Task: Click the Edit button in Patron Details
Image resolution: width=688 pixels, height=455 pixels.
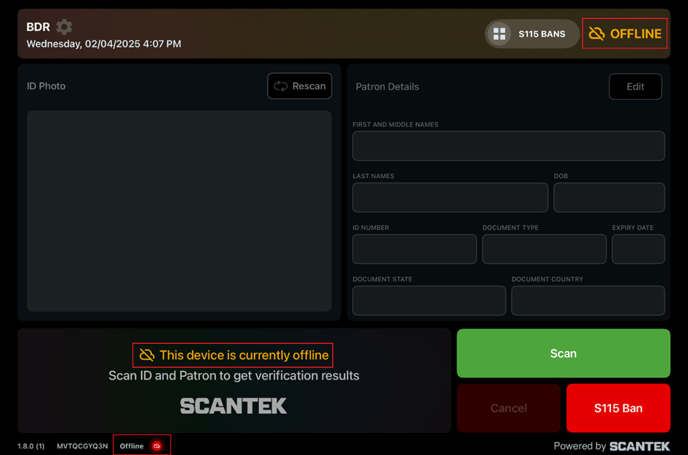Action: click(x=635, y=86)
